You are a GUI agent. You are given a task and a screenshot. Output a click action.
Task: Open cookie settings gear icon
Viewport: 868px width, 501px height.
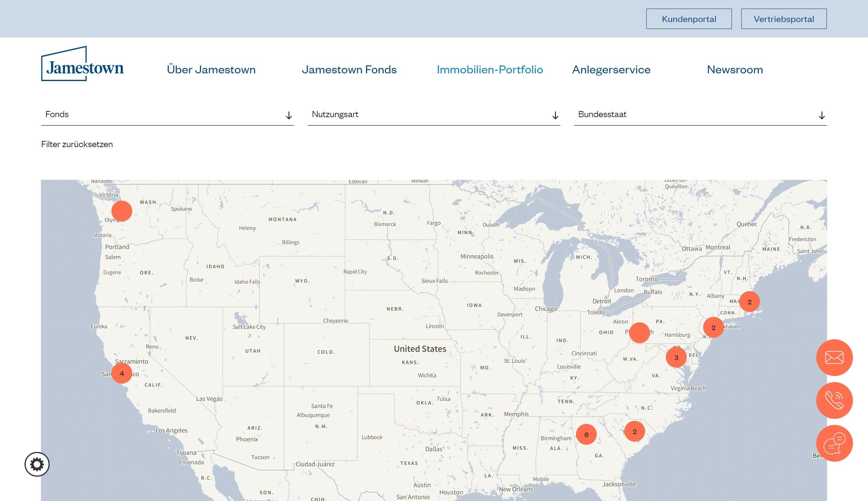[x=37, y=464]
